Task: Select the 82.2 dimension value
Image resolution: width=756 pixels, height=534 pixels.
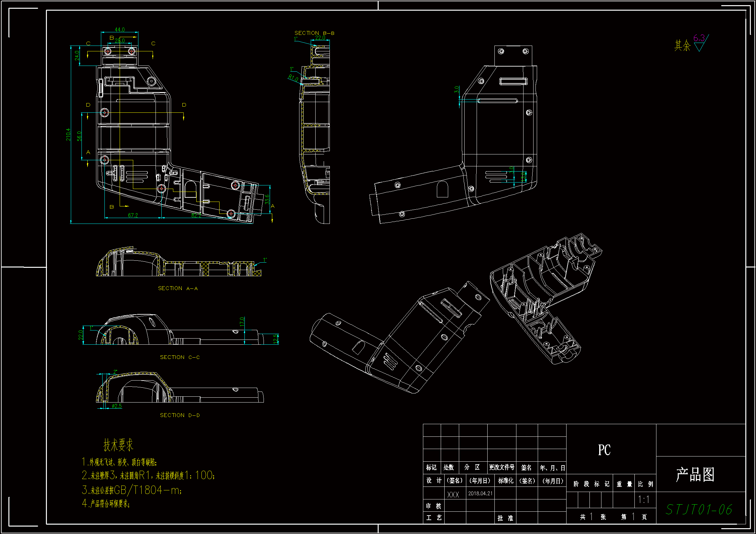Action: (x=196, y=215)
